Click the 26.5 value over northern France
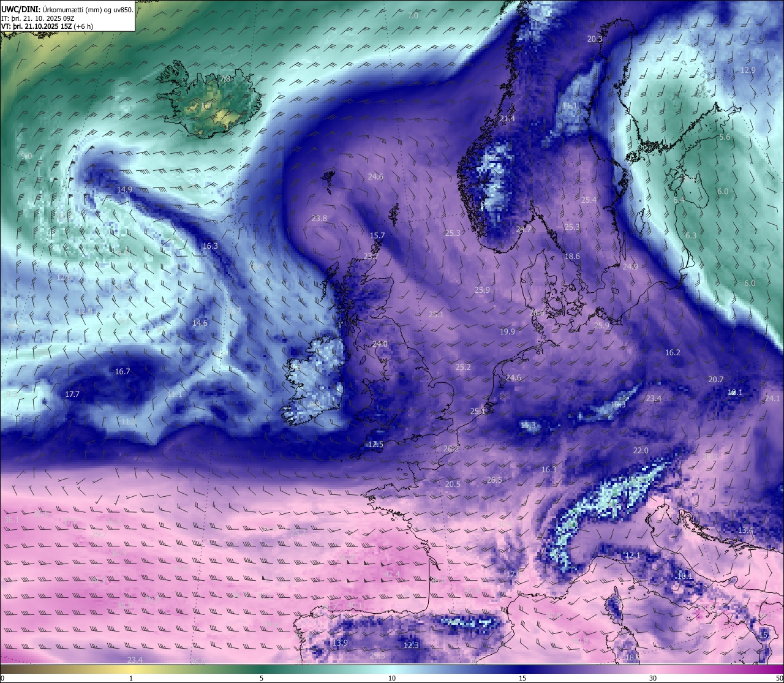 click(494, 480)
